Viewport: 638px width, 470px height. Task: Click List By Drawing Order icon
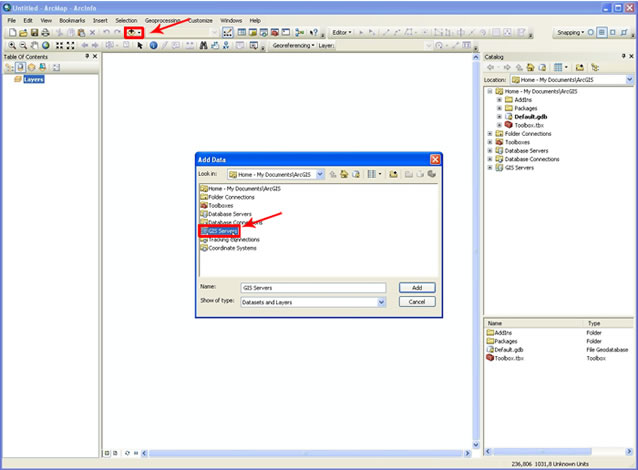coord(9,68)
